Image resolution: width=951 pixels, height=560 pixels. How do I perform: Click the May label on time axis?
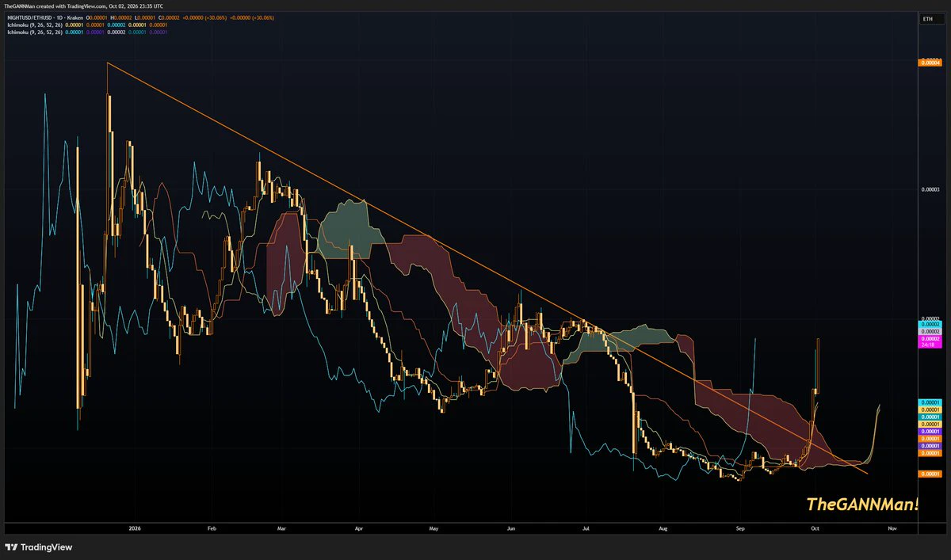[x=433, y=527]
